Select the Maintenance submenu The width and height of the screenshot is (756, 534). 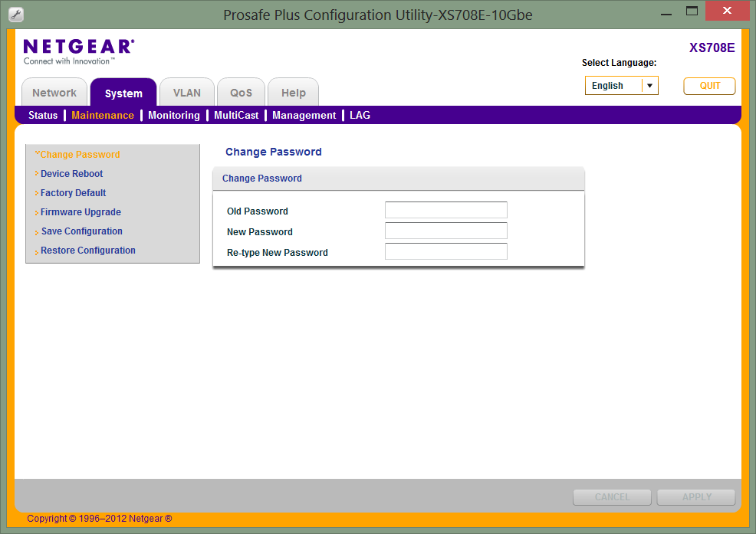pyautogui.click(x=103, y=115)
